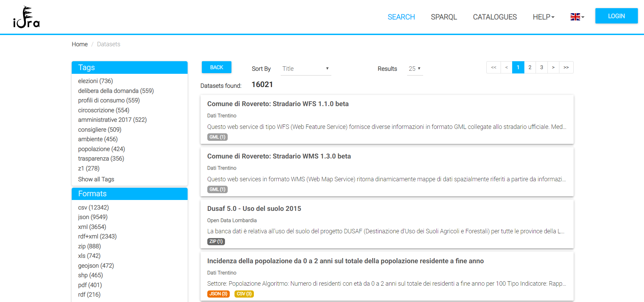Click the Formats panel header
Image resolution: width=644 pixels, height=302 pixels.
[x=129, y=194]
